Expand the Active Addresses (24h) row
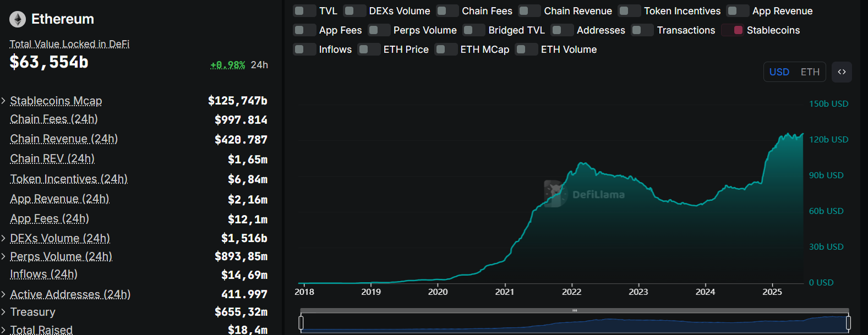Image resolution: width=868 pixels, height=335 pixels. 3,294
